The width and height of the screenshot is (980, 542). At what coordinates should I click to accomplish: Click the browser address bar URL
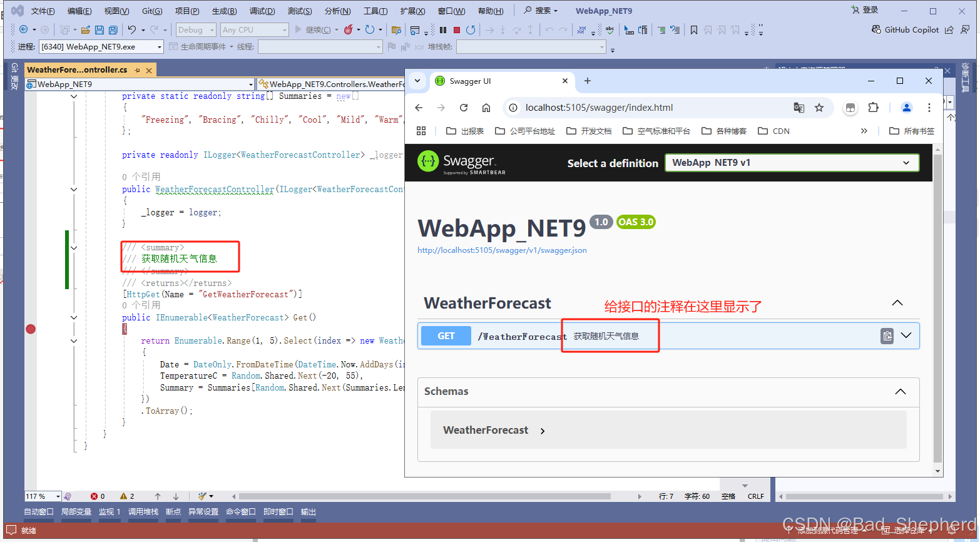(x=599, y=108)
